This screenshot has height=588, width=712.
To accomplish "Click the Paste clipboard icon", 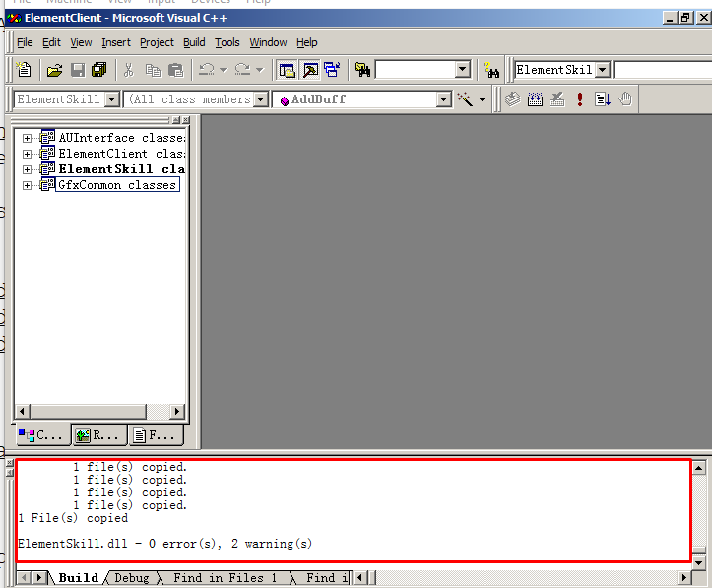I will point(175,70).
